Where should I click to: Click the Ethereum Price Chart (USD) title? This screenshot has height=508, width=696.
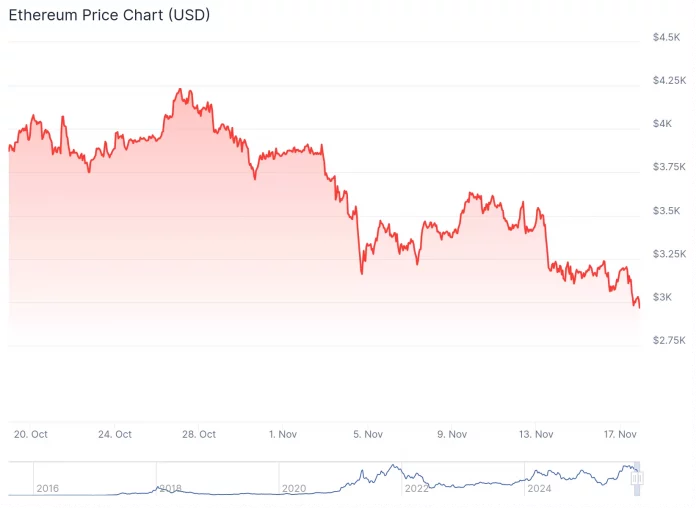[x=109, y=17]
